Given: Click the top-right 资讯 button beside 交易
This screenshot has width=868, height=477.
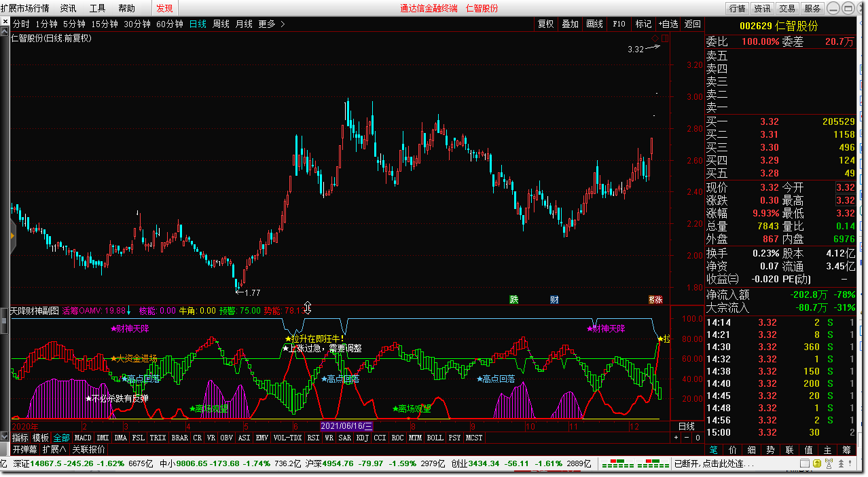Looking at the screenshot, I should pyautogui.click(x=762, y=8).
